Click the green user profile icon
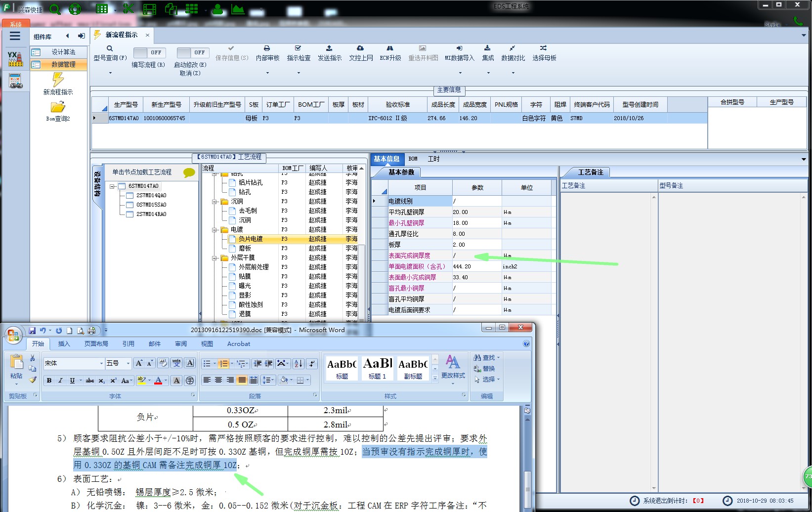Screen dimensions: 812x512 217,9
